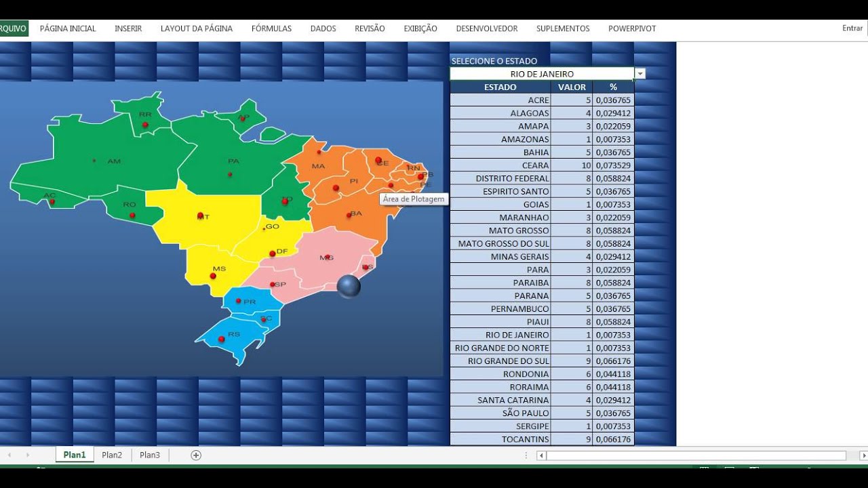Click the next sheet navigation arrow
The width and height of the screenshot is (868, 488).
28,455
